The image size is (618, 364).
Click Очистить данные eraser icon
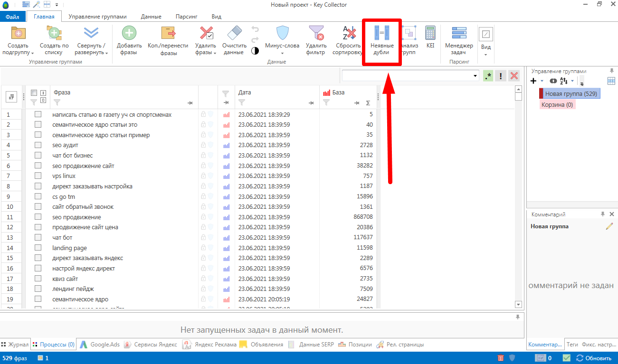(235, 33)
